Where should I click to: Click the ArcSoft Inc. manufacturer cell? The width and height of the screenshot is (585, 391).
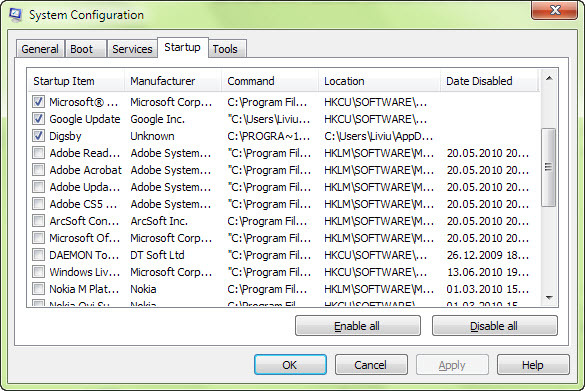tap(159, 221)
